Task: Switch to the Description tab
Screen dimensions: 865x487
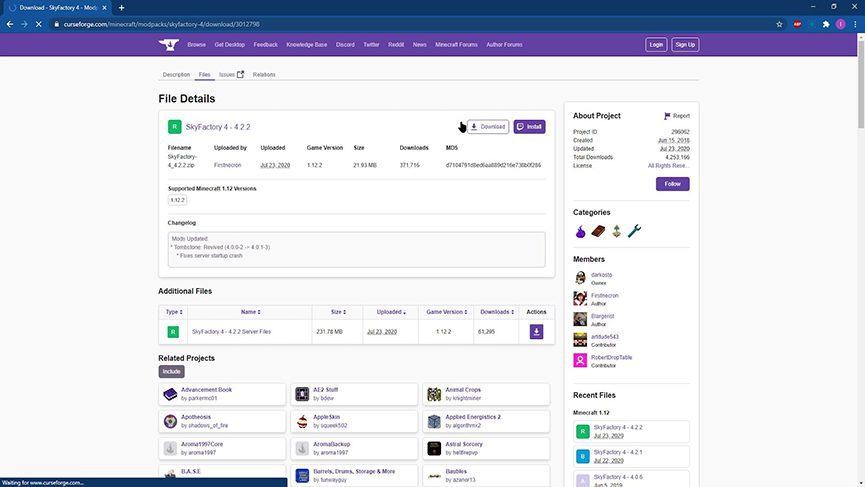Action: [x=176, y=74]
